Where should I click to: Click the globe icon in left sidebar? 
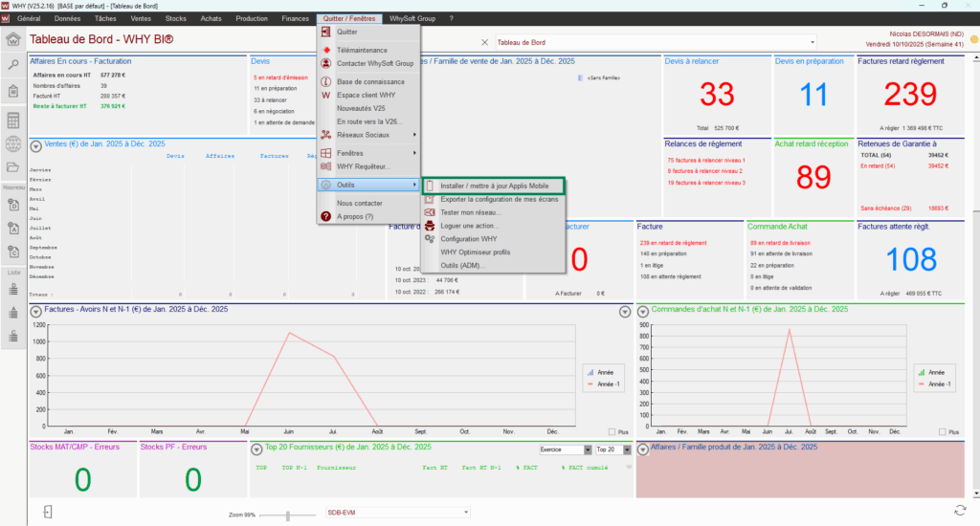[x=13, y=144]
